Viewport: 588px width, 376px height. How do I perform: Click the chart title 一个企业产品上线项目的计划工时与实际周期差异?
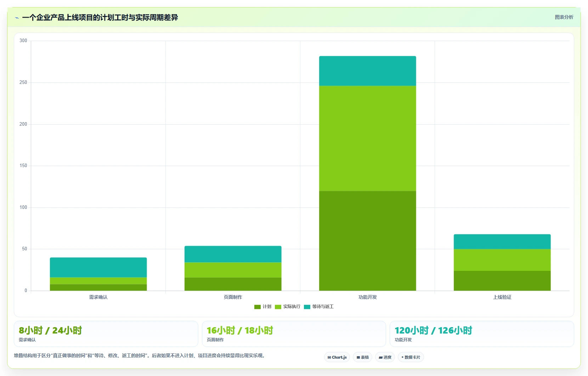pyautogui.click(x=100, y=17)
